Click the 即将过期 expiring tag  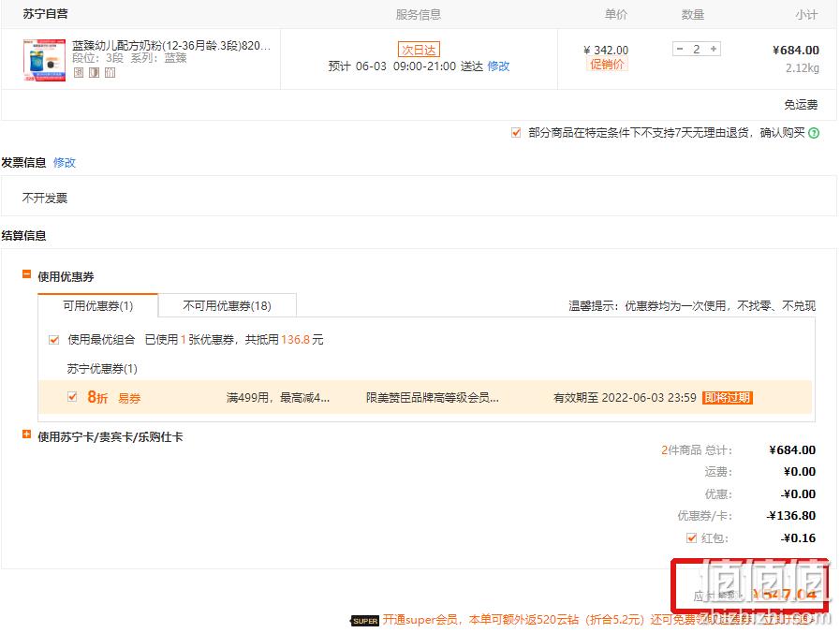[x=728, y=398]
